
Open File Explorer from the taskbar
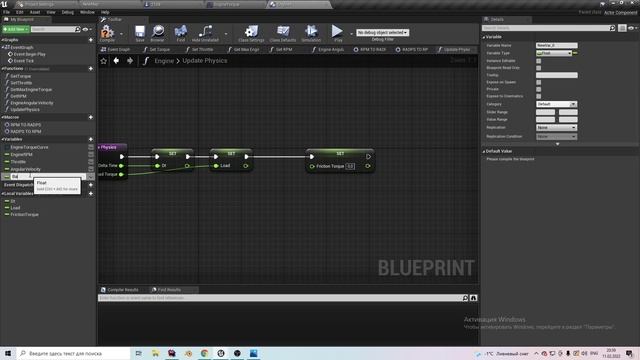155,353
